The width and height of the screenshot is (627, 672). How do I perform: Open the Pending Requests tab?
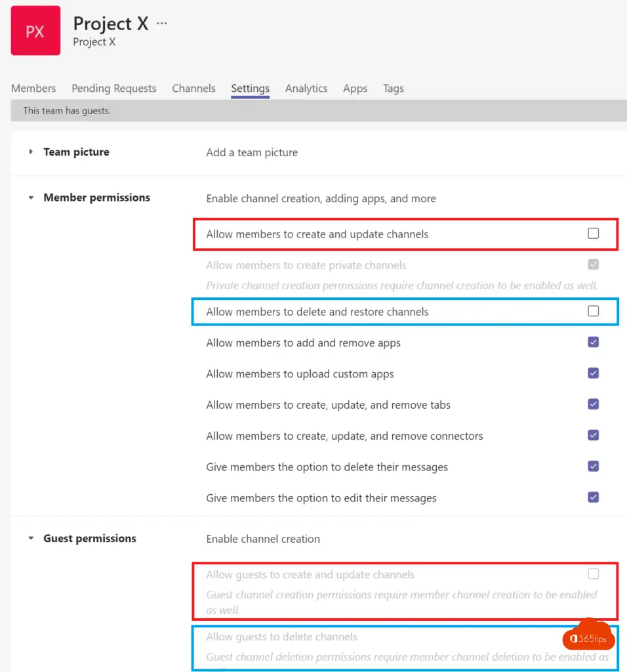[x=114, y=89]
